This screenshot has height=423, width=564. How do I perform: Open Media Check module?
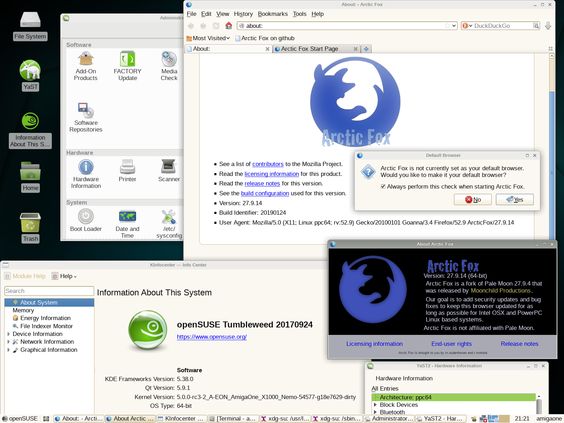[169, 66]
